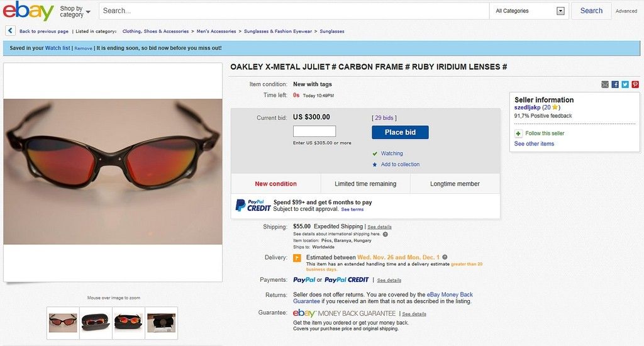Share listing on Facebook icon
This screenshot has width=644, height=346.
click(x=615, y=84)
